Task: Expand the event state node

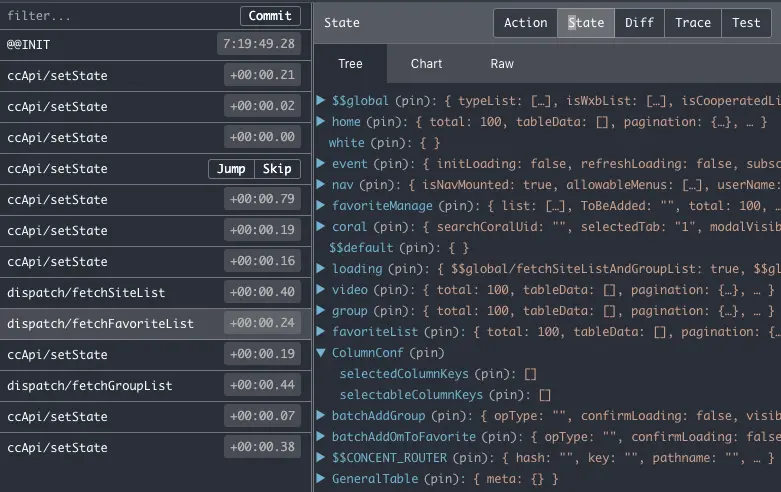Action: 321,163
